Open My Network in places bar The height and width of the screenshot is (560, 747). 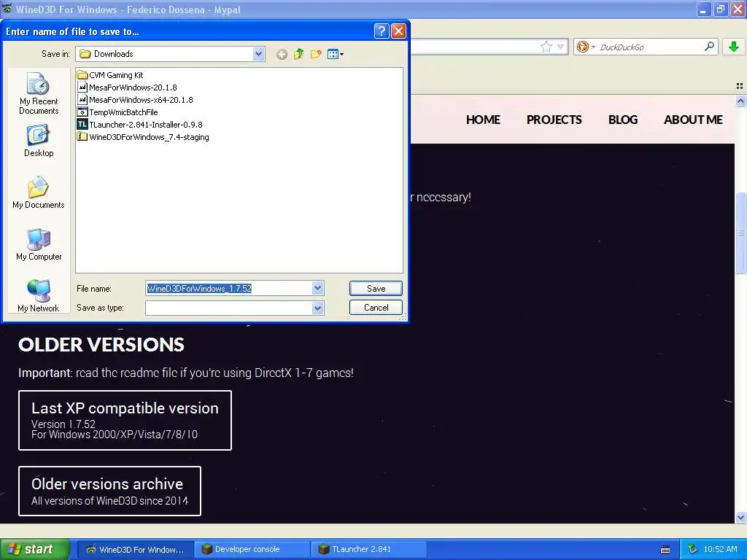(38, 296)
